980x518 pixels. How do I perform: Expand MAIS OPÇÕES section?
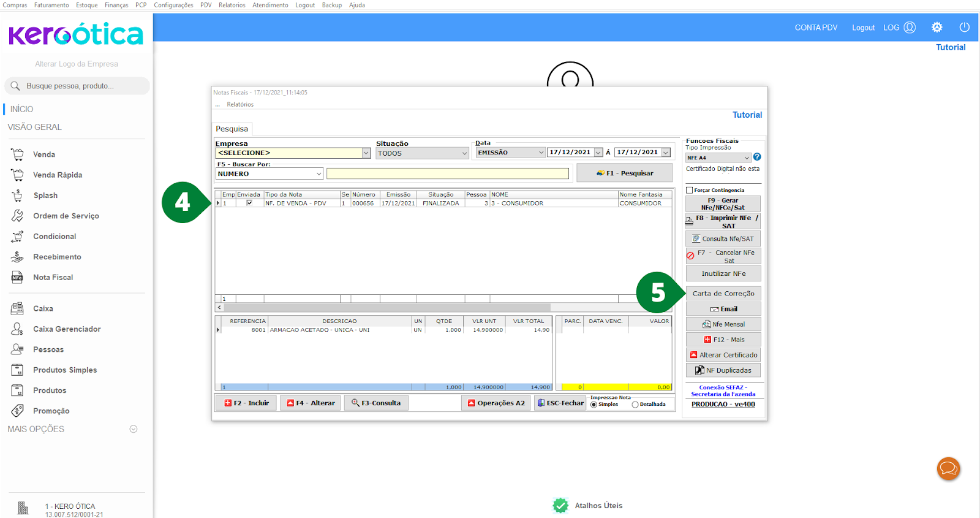coord(134,429)
